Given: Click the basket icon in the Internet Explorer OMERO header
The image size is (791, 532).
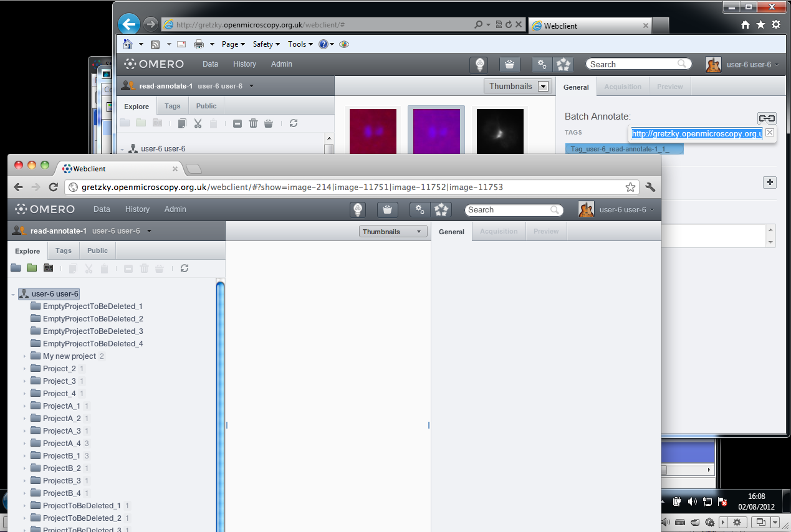Looking at the screenshot, I should tap(510, 64).
